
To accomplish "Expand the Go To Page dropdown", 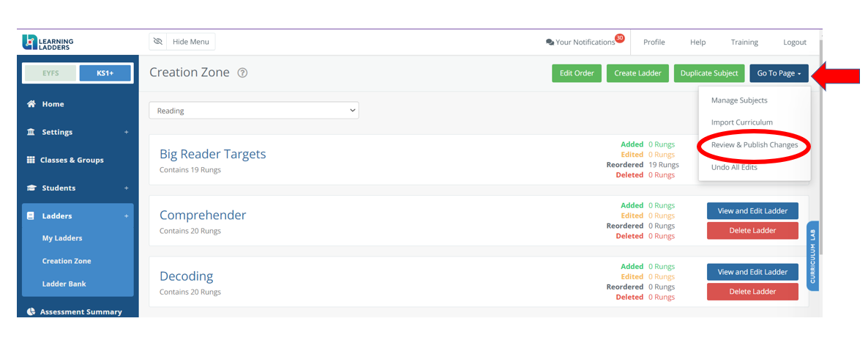I will (x=779, y=73).
